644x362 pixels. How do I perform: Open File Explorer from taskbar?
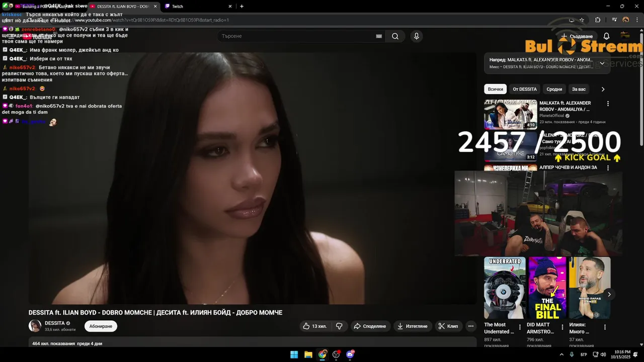308,354
